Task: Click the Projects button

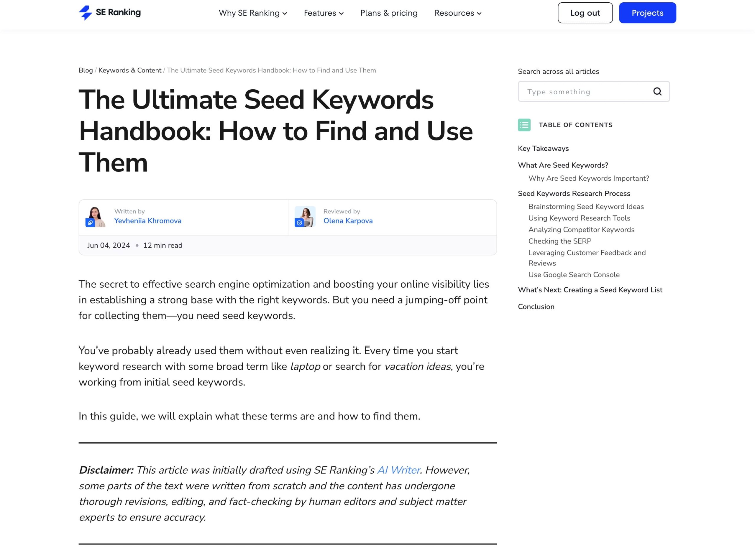Action: pos(647,12)
